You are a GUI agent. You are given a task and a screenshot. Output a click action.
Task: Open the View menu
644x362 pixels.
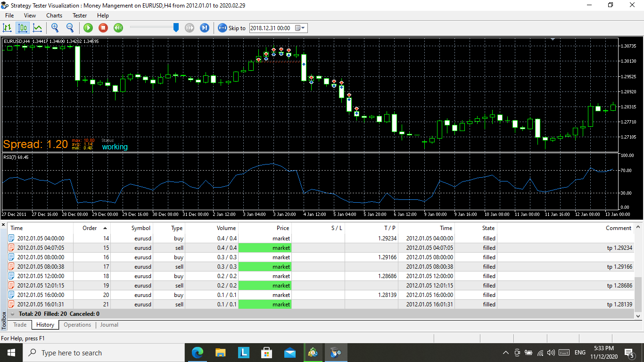30,16
